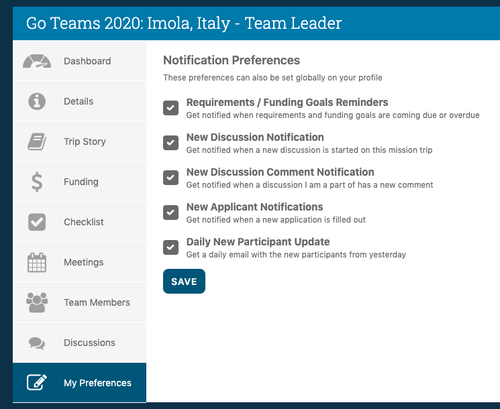Select the Trip Story book icon
The image size is (500, 409).
pyautogui.click(x=37, y=142)
